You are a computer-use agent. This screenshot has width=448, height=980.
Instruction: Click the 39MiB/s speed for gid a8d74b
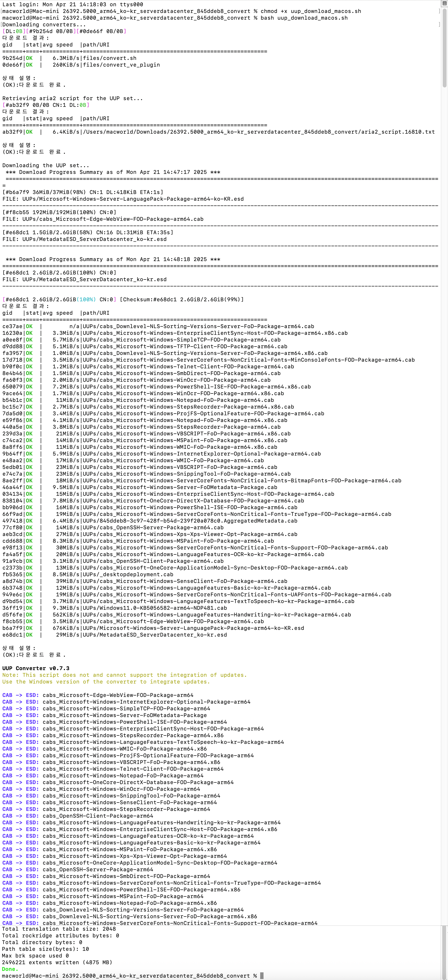[68, 581]
